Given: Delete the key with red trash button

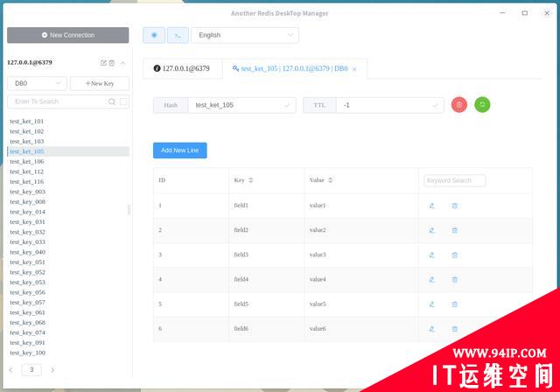Looking at the screenshot, I should (x=459, y=105).
